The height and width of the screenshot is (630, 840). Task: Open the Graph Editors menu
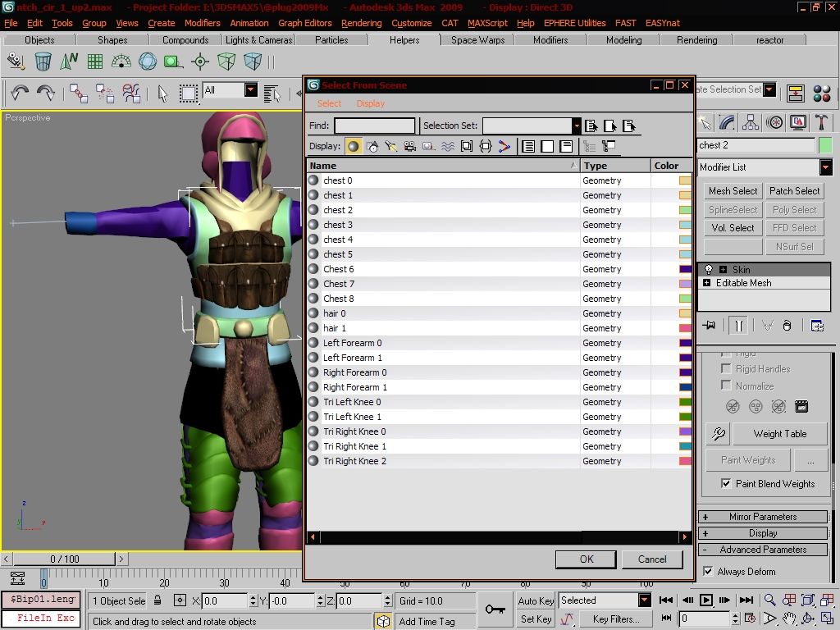305,23
